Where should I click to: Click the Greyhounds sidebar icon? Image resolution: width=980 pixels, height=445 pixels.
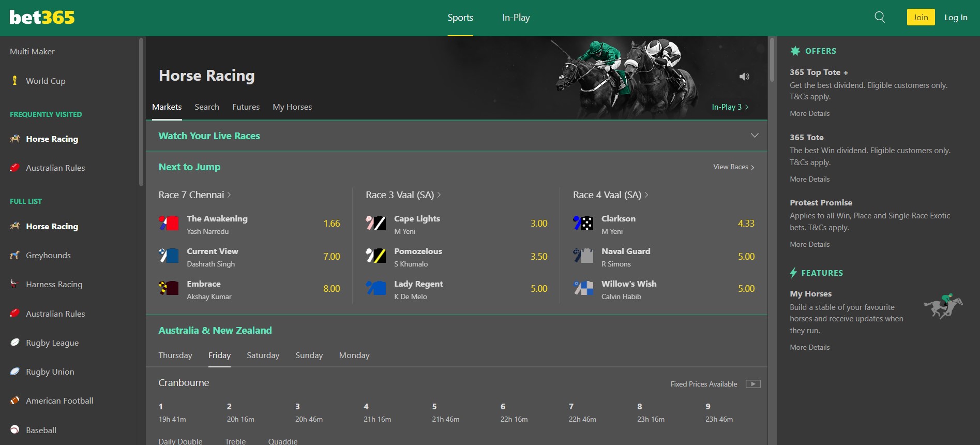pos(15,255)
